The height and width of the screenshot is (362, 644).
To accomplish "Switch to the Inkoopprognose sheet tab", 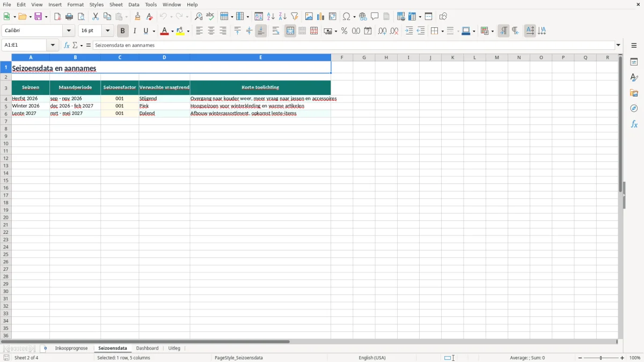I will [x=71, y=349].
